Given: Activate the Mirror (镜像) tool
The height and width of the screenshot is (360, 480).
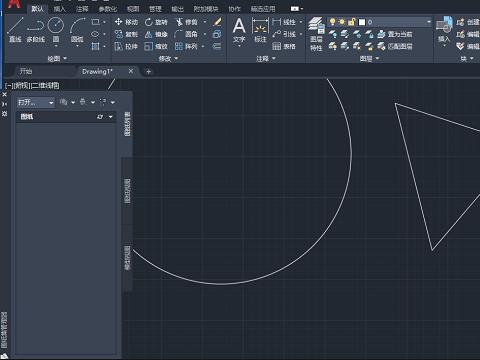Looking at the screenshot, I should (x=156, y=34).
